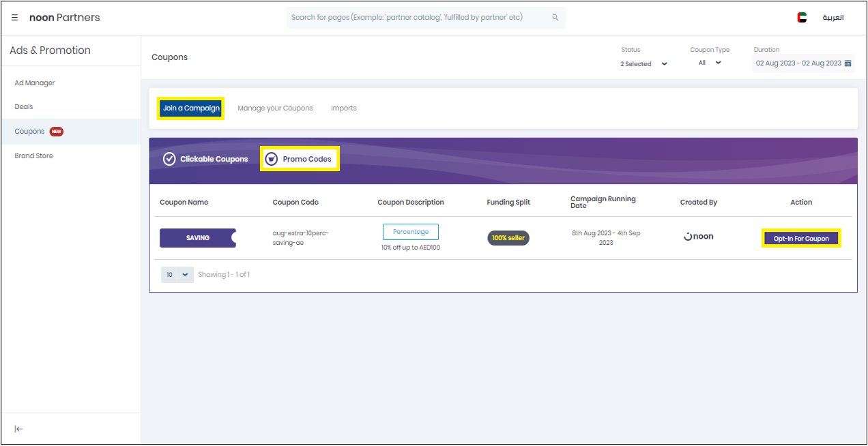Click the Coupon Description column header
Viewport: 868px width, 446px height.
tap(411, 203)
